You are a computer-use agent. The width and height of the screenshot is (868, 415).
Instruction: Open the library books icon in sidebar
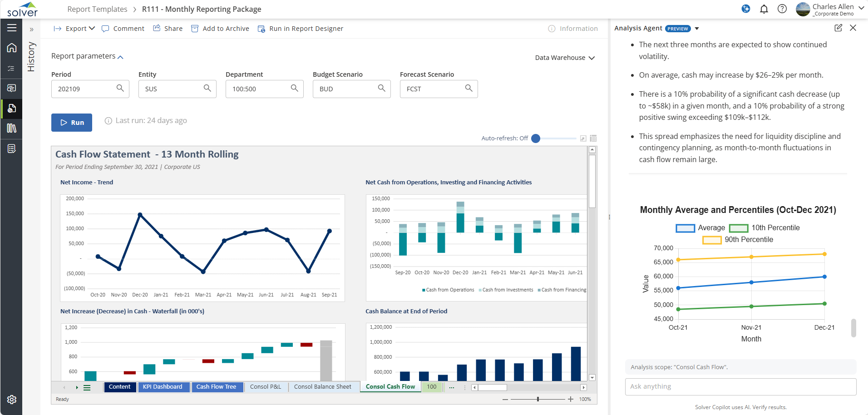pos(12,128)
